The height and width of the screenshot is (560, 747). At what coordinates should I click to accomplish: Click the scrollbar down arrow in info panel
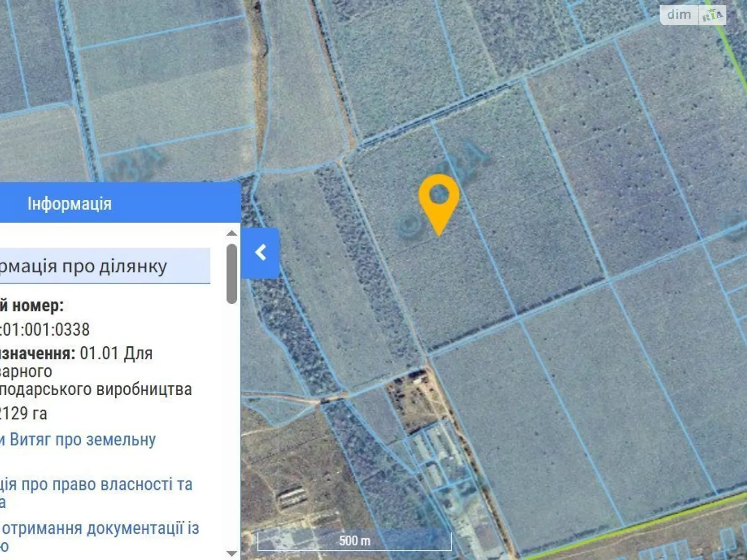(232, 553)
